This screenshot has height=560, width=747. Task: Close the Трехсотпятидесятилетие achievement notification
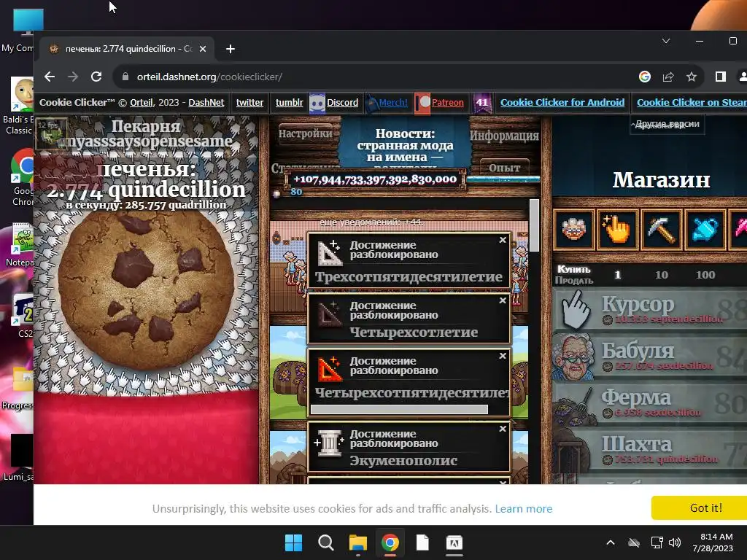pyautogui.click(x=503, y=240)
